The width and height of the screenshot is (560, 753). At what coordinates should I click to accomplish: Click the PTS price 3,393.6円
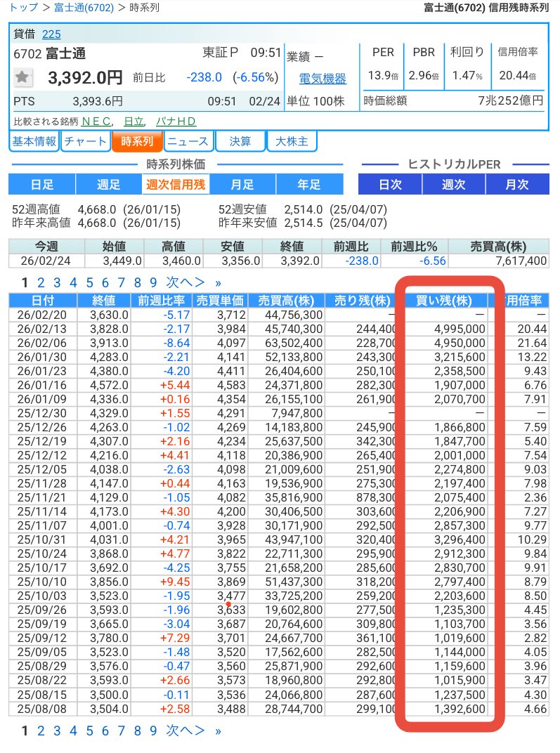(x=98, y=102)
